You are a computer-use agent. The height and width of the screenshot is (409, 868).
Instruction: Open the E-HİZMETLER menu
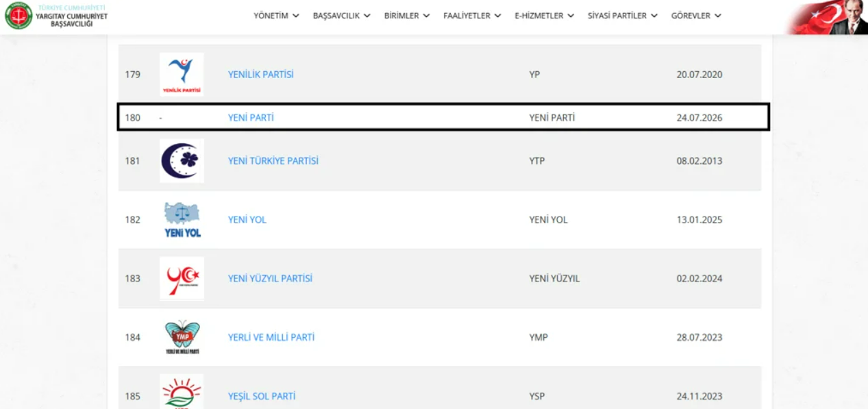(x=544, y=16)
